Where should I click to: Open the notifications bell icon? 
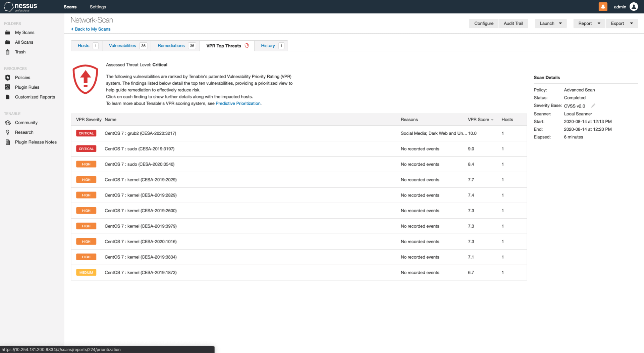pyautogui.click(x=603, y=7)
